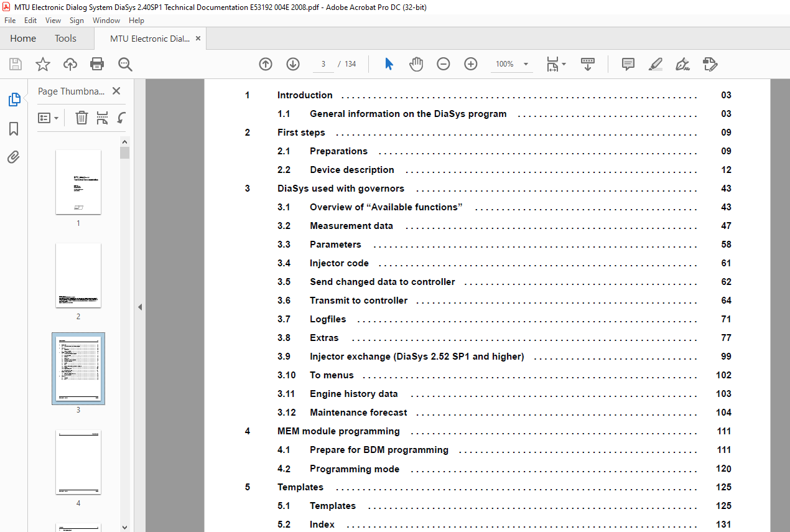This screenshot has height=532, width=790.
Task: Click the scrolling mode icon
Action: (x=588, y=64)
